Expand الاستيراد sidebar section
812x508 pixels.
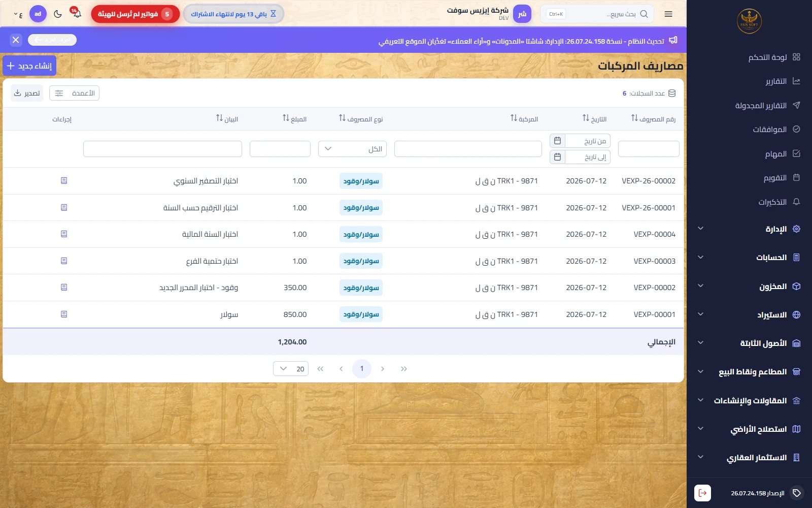coord(749,314)
